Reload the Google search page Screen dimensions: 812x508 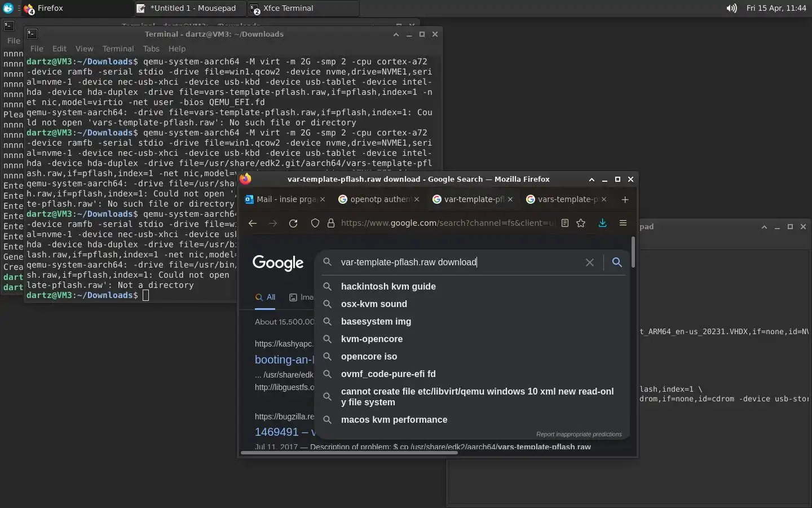click(x=293, y=223)
